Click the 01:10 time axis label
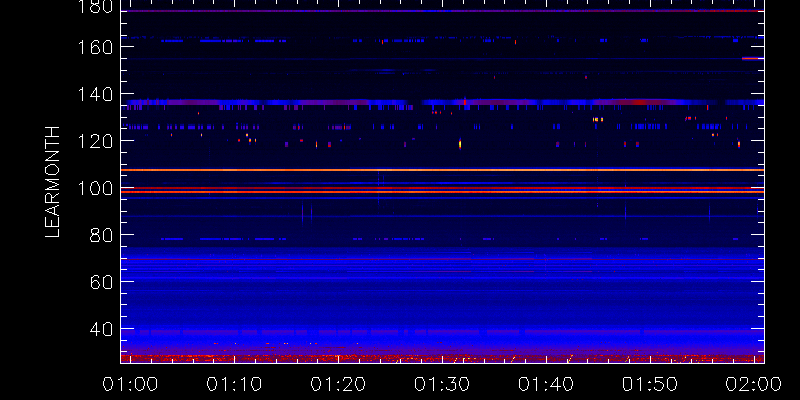This screenshot has height=400, width=800. pyautogui.click(x=234, y=384)
